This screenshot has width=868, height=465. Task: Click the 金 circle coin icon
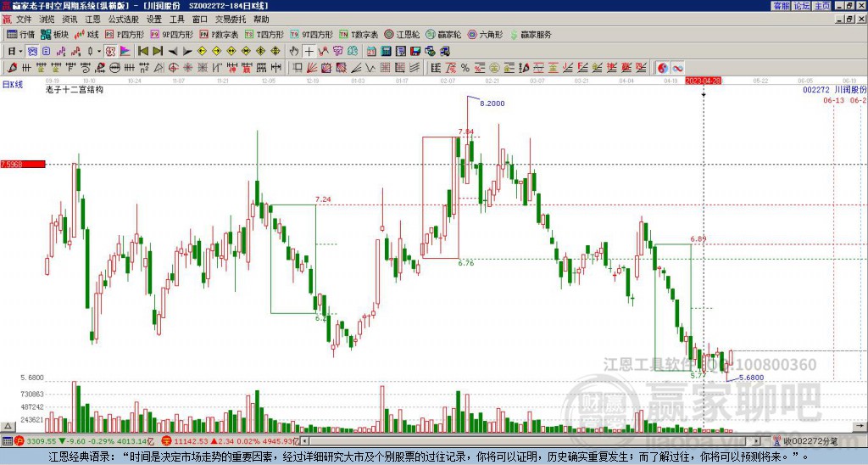click(x=494, y=68)
